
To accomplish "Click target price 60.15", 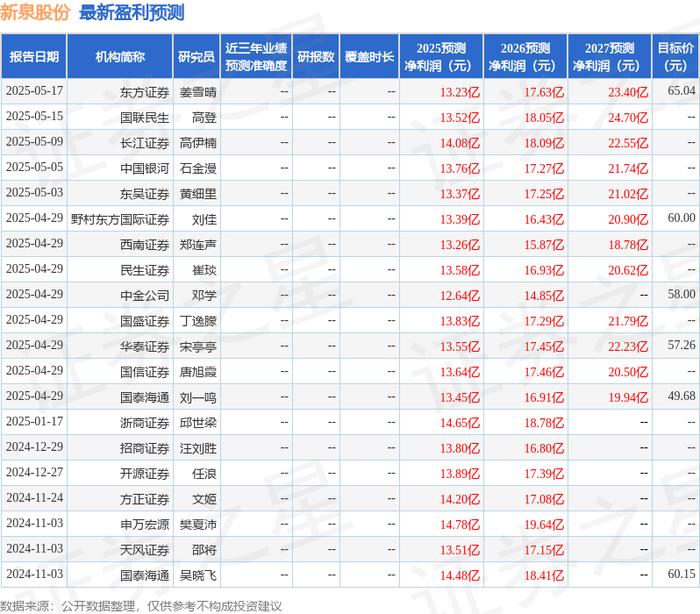I will click(x=681, y=575).
